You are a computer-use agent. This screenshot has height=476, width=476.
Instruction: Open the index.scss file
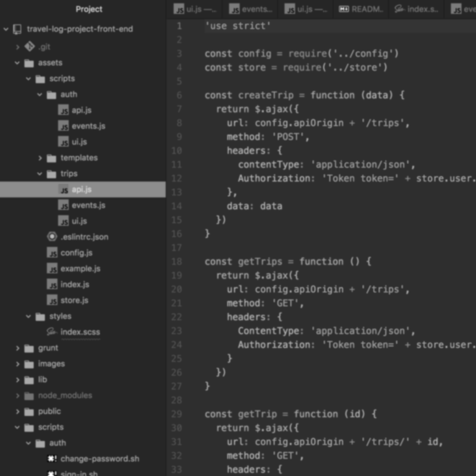[80, 332]
